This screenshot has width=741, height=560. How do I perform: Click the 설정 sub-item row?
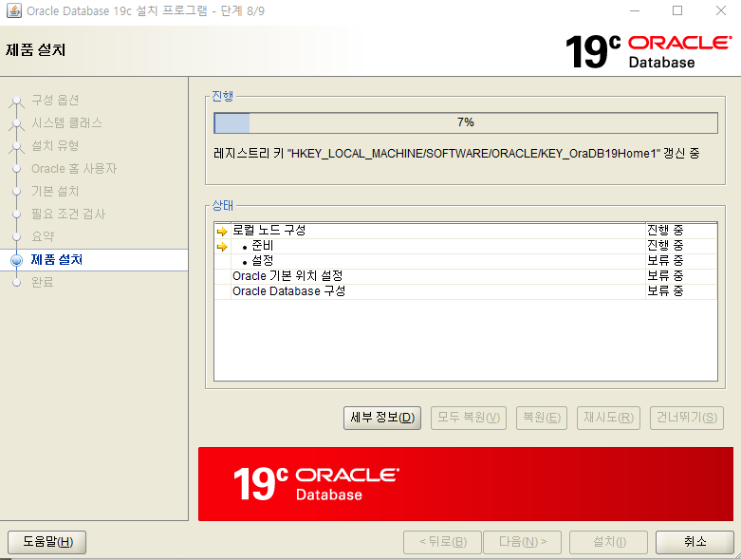click(466, 261)
